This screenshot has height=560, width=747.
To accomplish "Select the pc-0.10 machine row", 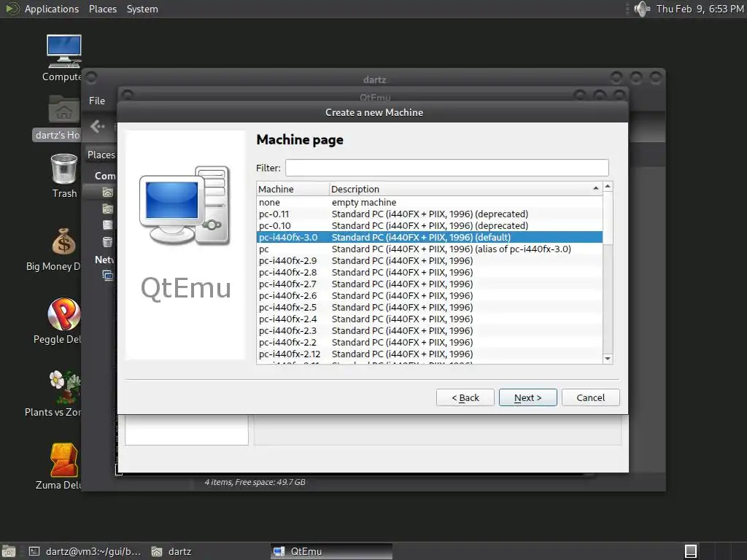I will coord(429,226).
